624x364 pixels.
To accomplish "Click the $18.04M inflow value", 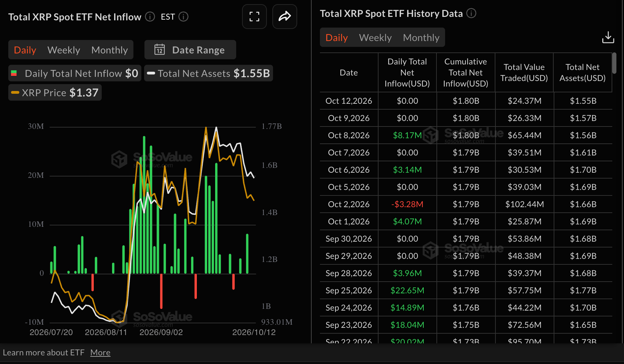I will 407,325.
